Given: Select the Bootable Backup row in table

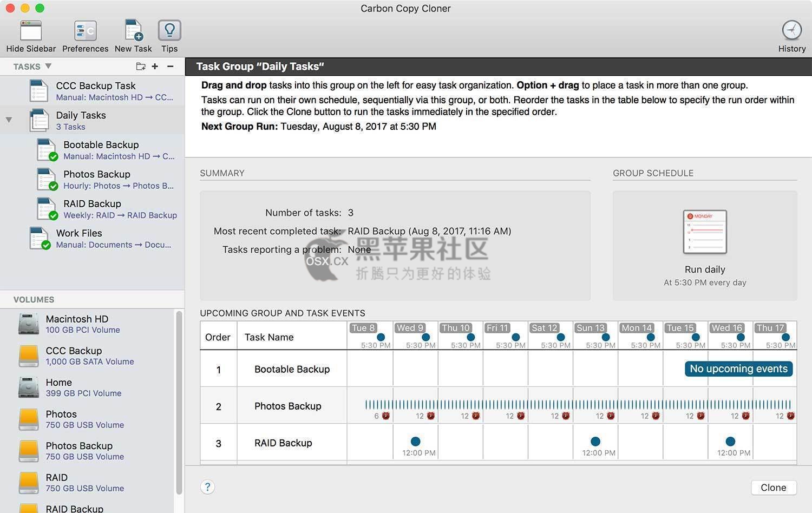Looking at the screenshot, I should 498,369.
